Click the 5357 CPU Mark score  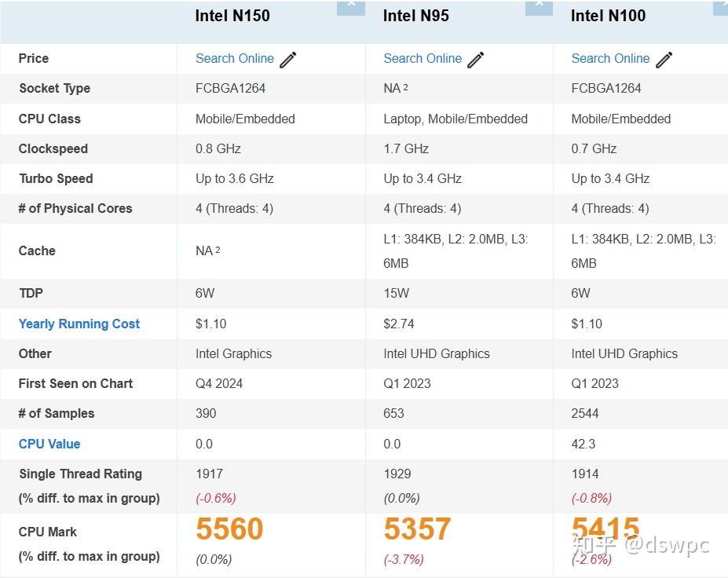point(417,529)
